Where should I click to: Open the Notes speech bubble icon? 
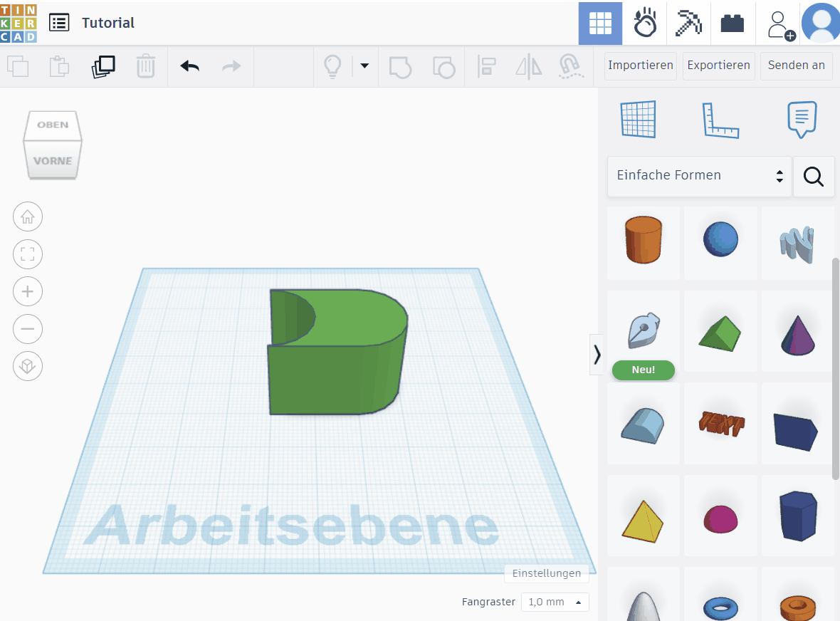point(802,119)
